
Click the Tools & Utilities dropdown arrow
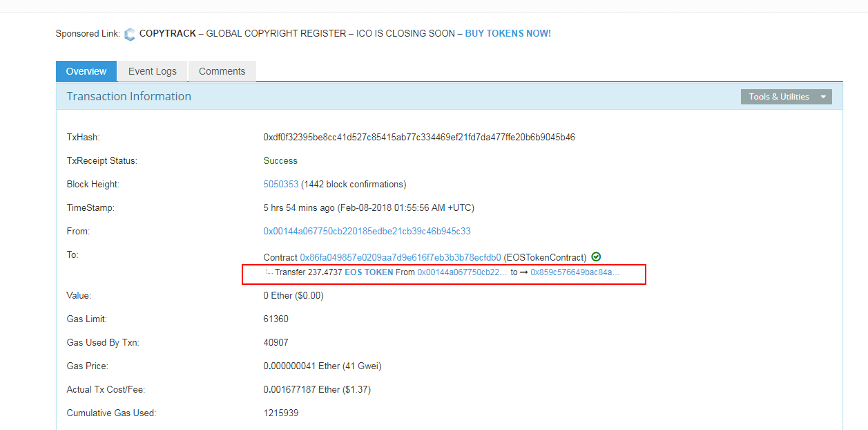pyautogui.click(x=823, y=97)
